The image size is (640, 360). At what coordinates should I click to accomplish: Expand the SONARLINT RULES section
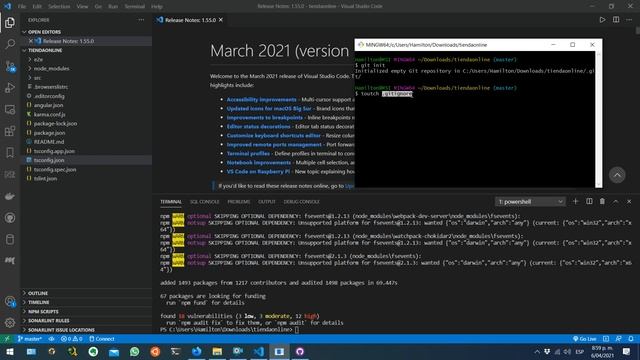click(48, 321)
